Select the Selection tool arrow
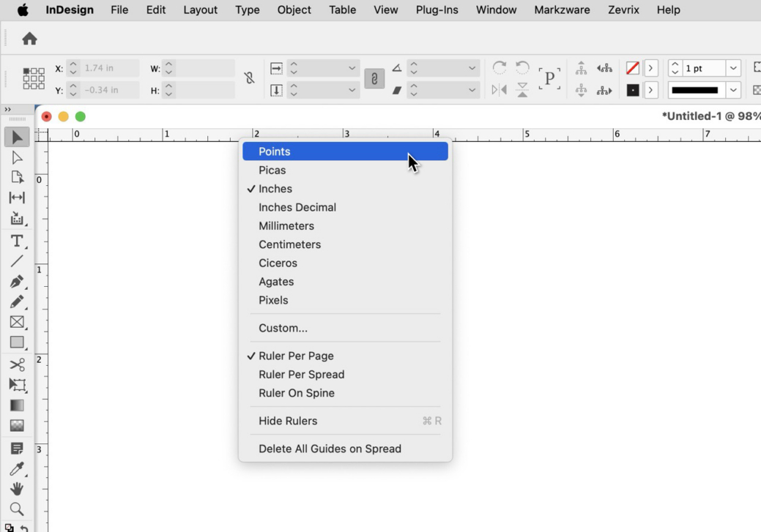This screenshot has height=532, width=761. point(17,138)
